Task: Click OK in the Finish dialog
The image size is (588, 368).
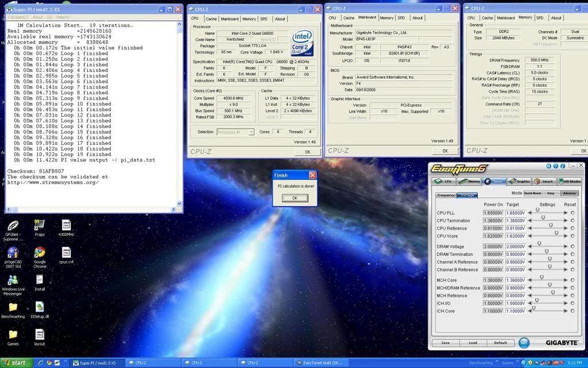Action: 295,198
